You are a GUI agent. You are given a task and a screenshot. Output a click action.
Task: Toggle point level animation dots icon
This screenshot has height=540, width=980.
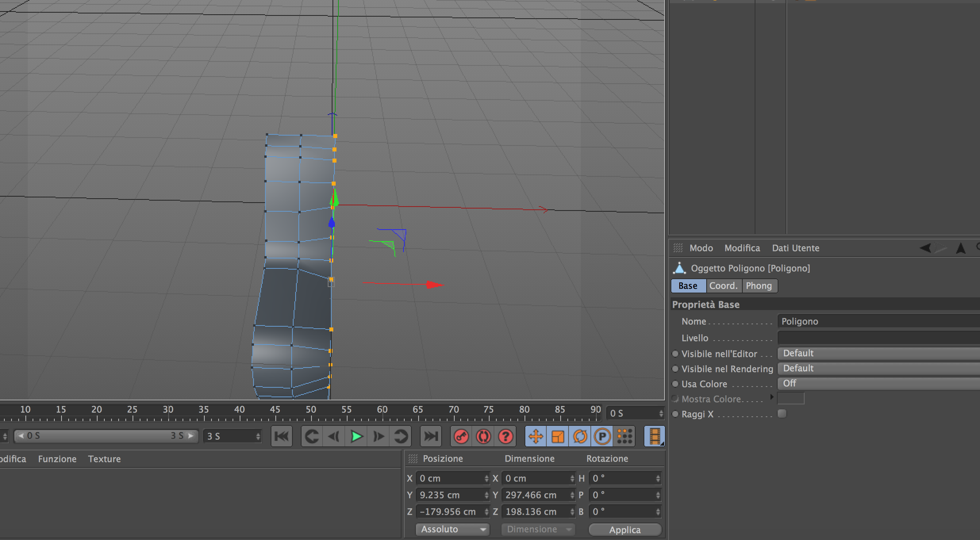point(625,437)
